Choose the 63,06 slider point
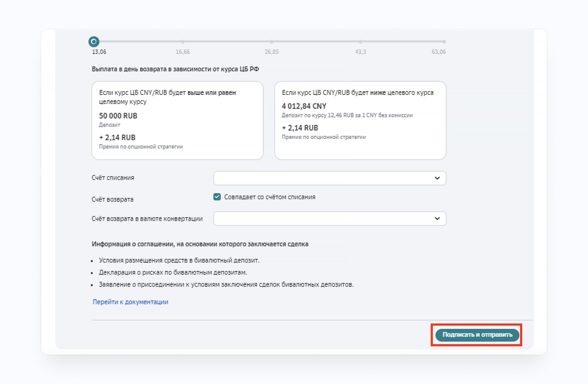This screenshot has width=588, height=384. click(x=444, y=42)
